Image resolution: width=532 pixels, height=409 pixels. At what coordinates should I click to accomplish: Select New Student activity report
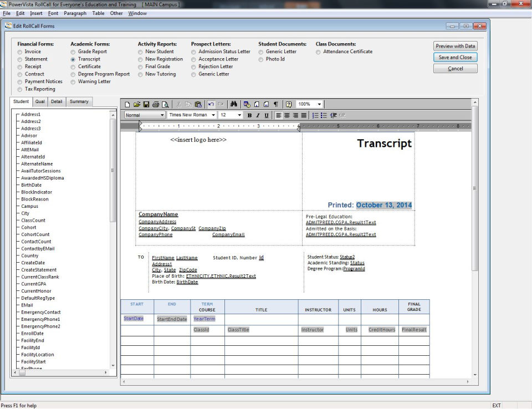coord(140,52)
